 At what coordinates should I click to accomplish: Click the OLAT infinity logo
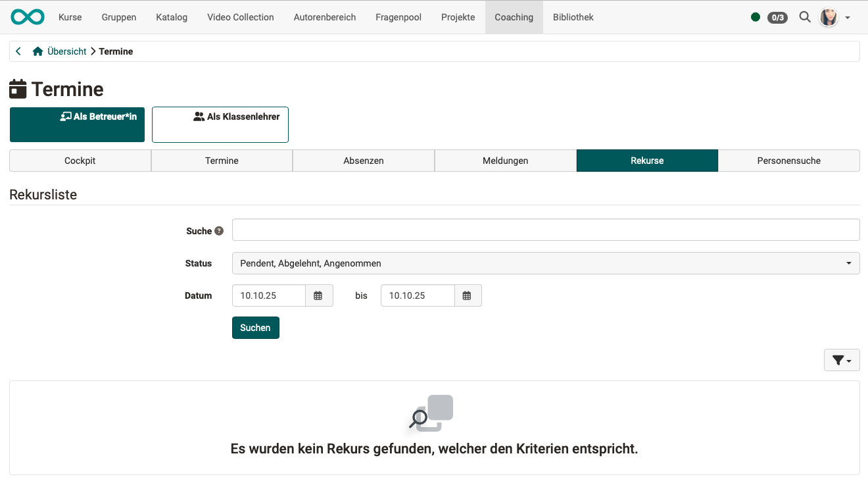tap(27, 16)
